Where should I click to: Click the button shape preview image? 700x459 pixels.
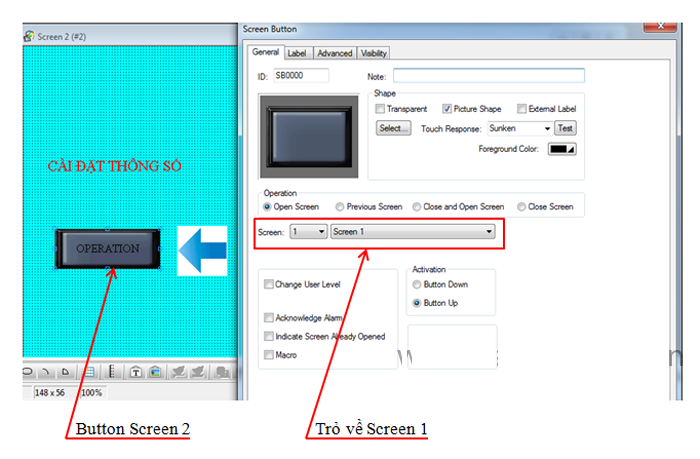pyautogui.click(x=309, y=137)
